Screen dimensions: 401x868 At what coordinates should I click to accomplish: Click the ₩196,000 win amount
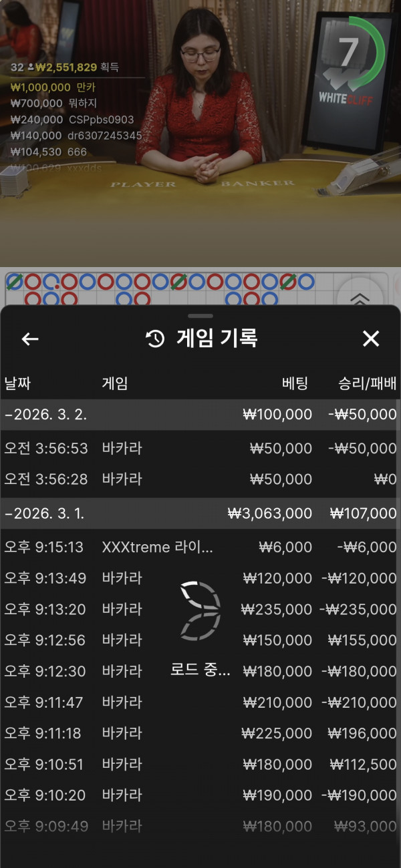(x=363, y=733)
